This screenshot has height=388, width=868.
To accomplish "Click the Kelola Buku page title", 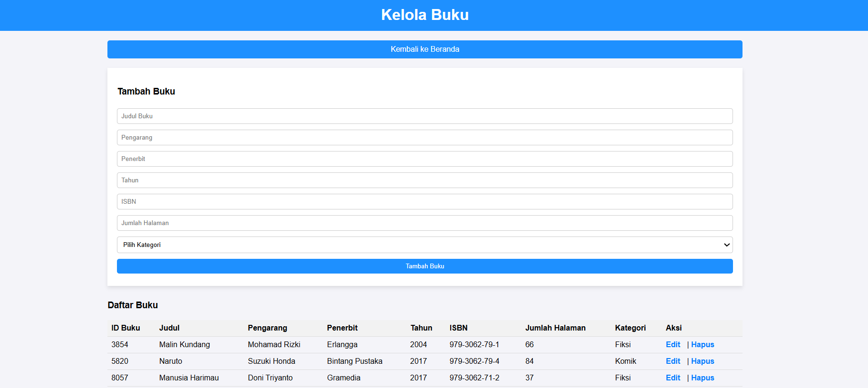I will click(x=424, y=15).
